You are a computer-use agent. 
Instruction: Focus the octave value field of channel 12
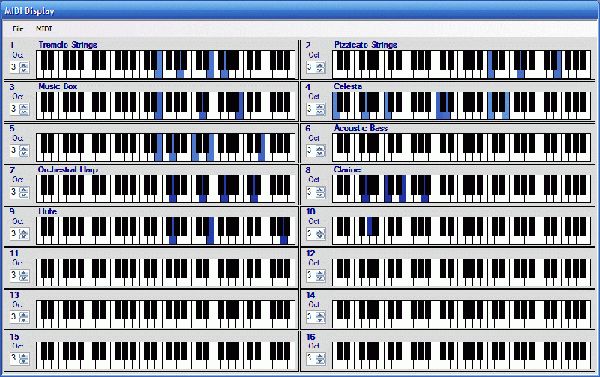pyautogui.click(x=311, y=275)
